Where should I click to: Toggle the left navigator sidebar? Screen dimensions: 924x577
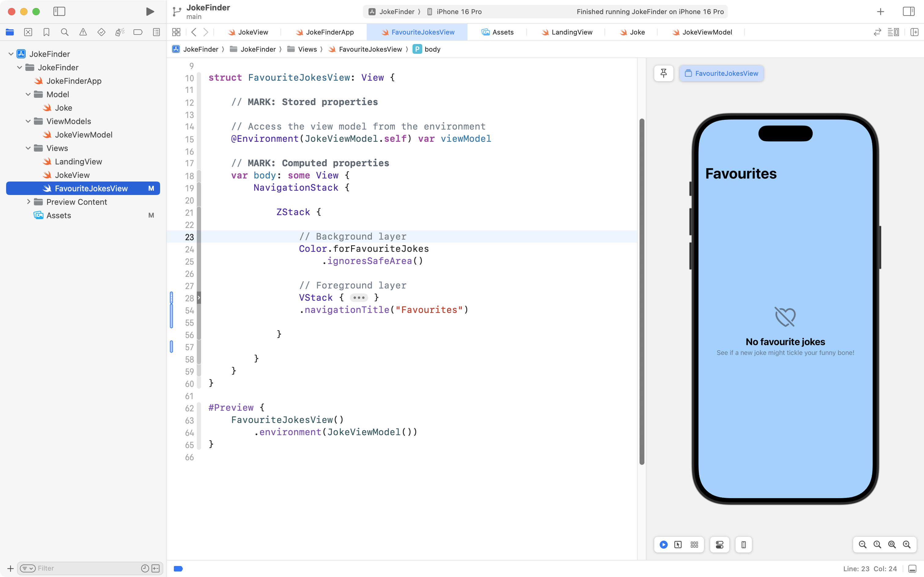(x=59, y=11)
